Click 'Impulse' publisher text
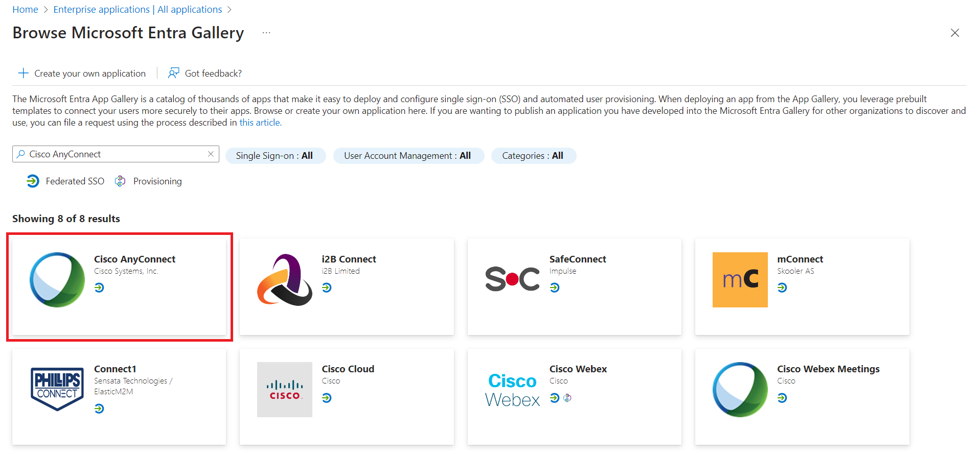 [x=563, y=271]
